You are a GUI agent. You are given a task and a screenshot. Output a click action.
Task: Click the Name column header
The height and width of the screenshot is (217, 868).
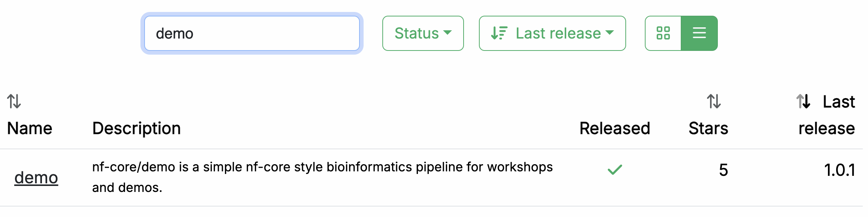click(30, 128)
